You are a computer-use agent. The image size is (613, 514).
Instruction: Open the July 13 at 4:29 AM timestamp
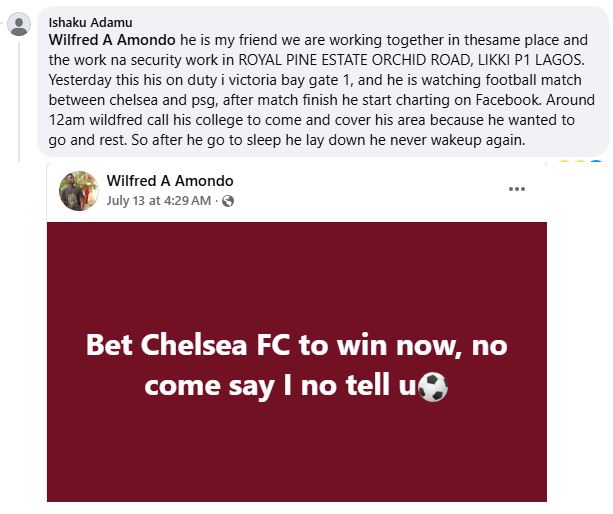click(x=160, y=201)
